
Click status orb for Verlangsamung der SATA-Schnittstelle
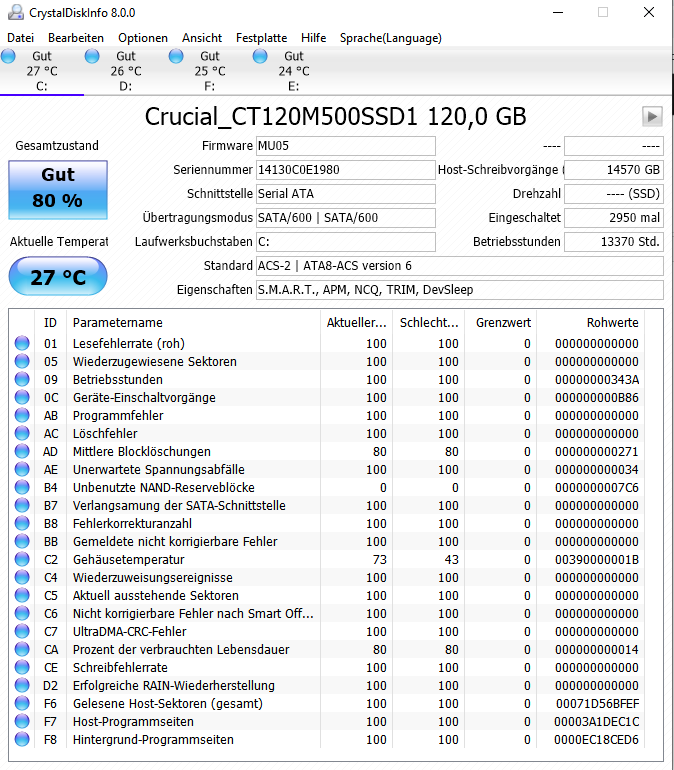[22, 505]
